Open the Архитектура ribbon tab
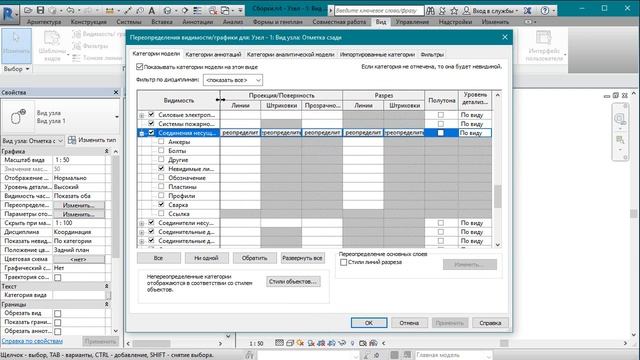 (44, 22)
